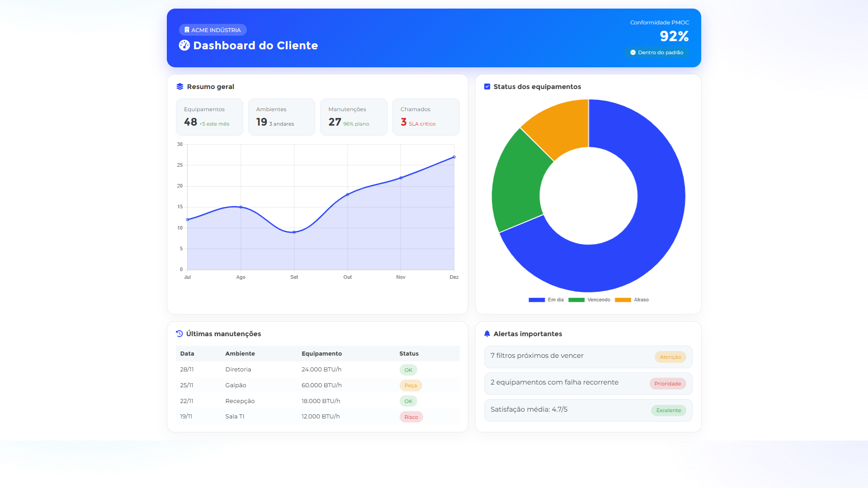This screenshot has width=868, height=488.
Task: Click the bell icon beside Alertas importantes
Action: point(487,334)
